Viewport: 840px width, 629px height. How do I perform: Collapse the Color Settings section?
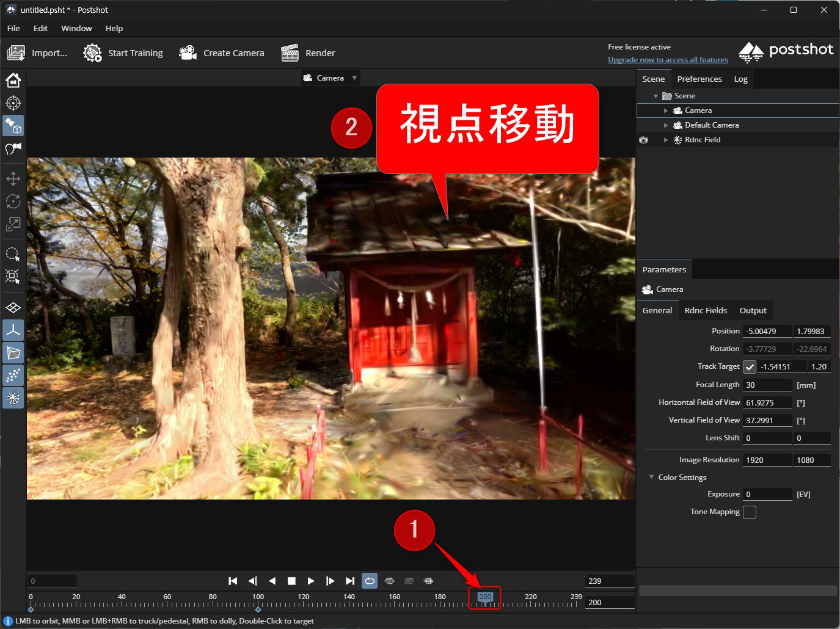coord(652,478)
